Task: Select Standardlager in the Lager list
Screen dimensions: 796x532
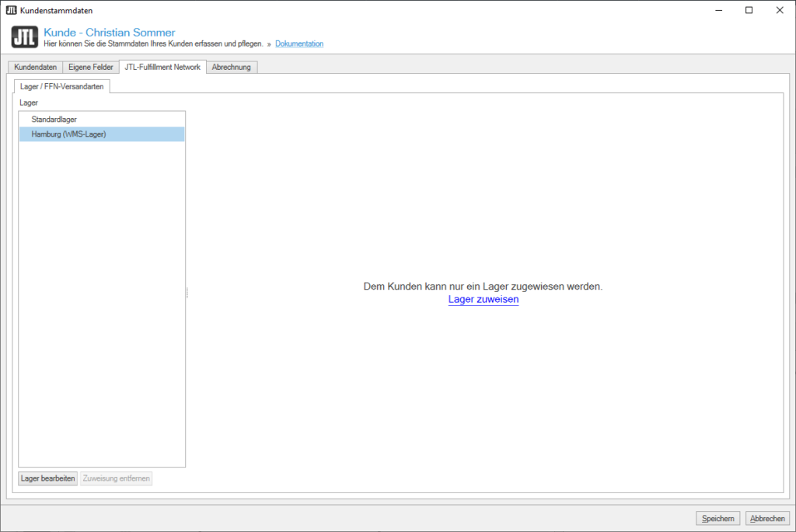Action: click(54, 120)
